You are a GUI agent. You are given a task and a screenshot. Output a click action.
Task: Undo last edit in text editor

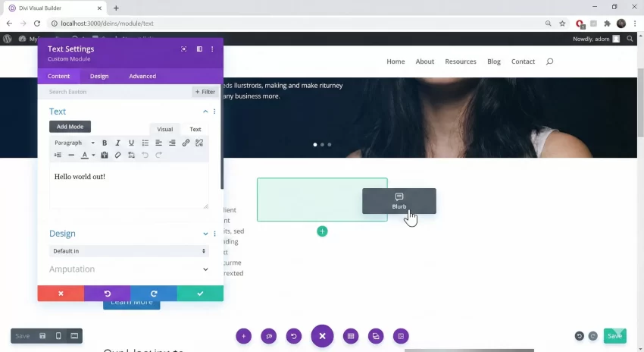(x=145, y=155)
